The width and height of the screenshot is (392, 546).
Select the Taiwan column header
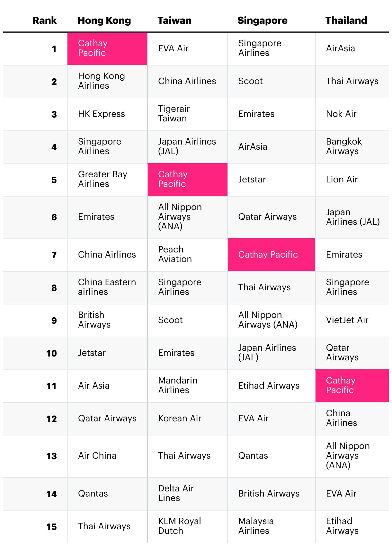[174, 21]
